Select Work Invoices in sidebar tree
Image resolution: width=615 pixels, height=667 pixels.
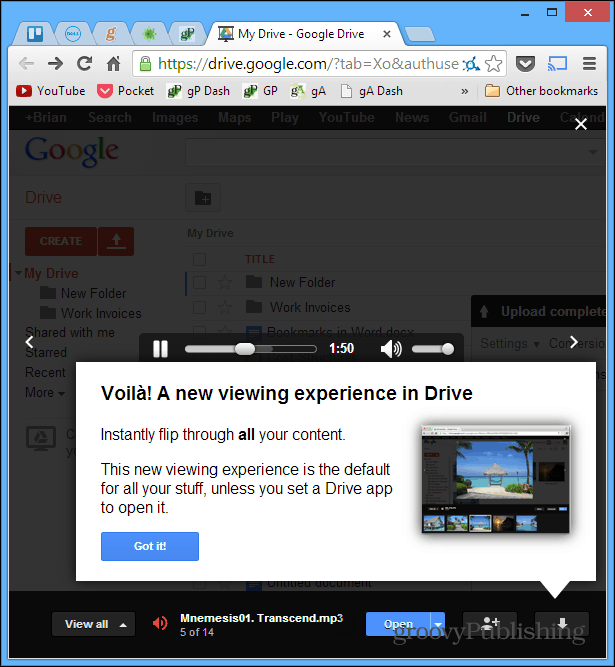point(91,313)
